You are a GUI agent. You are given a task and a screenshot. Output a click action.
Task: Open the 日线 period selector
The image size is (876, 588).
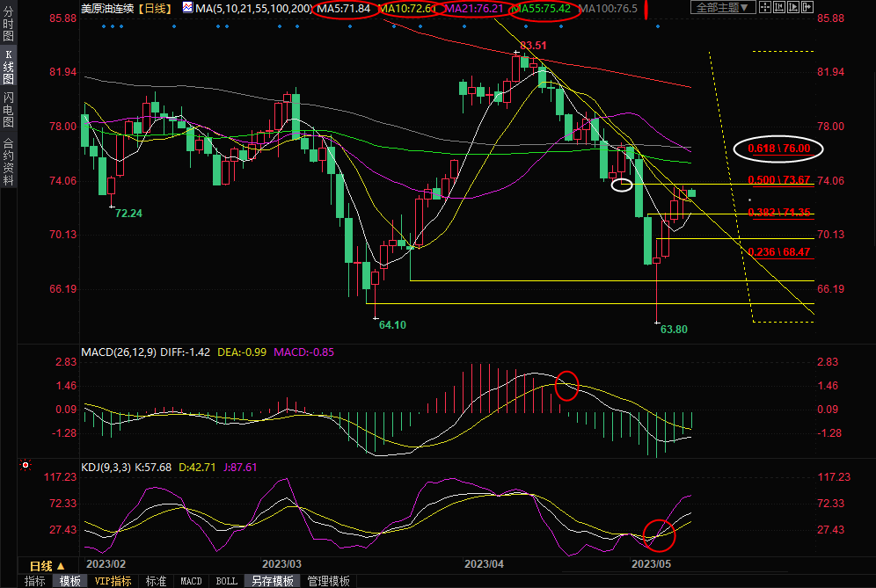47,566
